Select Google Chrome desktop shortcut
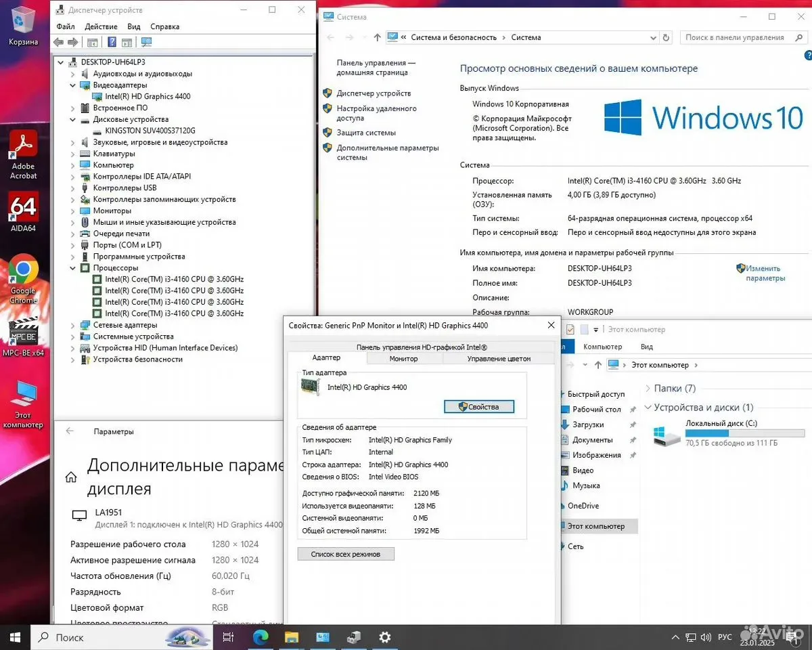Screen dimensions: 812x650 [23, 278]
